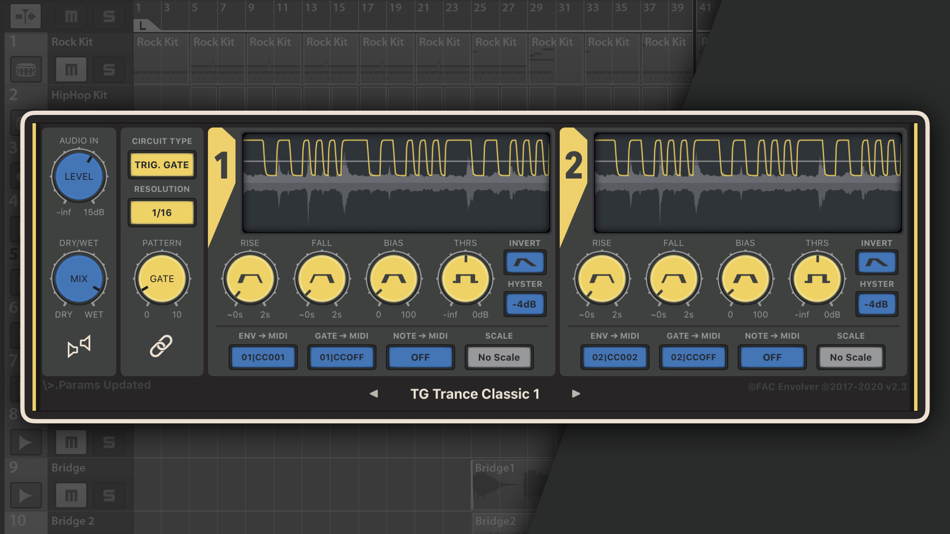
Task: Click the Bridge track play icon
Action: pos(25,495)
